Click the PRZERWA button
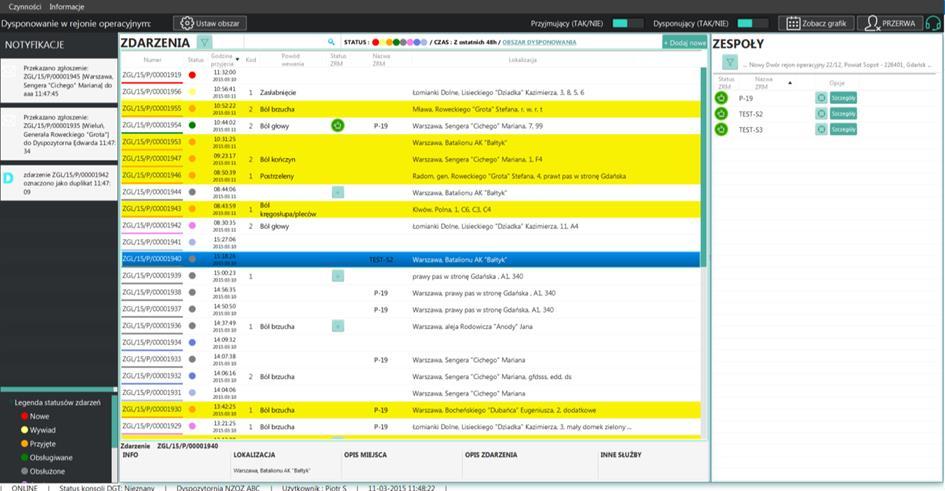Screen dimensions: 945x491 [890, 23]
